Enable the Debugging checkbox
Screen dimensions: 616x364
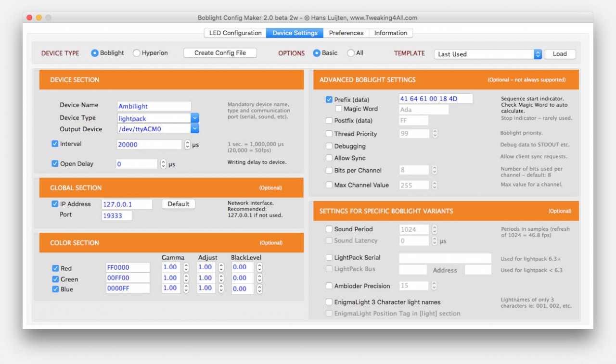coord(328,146)
